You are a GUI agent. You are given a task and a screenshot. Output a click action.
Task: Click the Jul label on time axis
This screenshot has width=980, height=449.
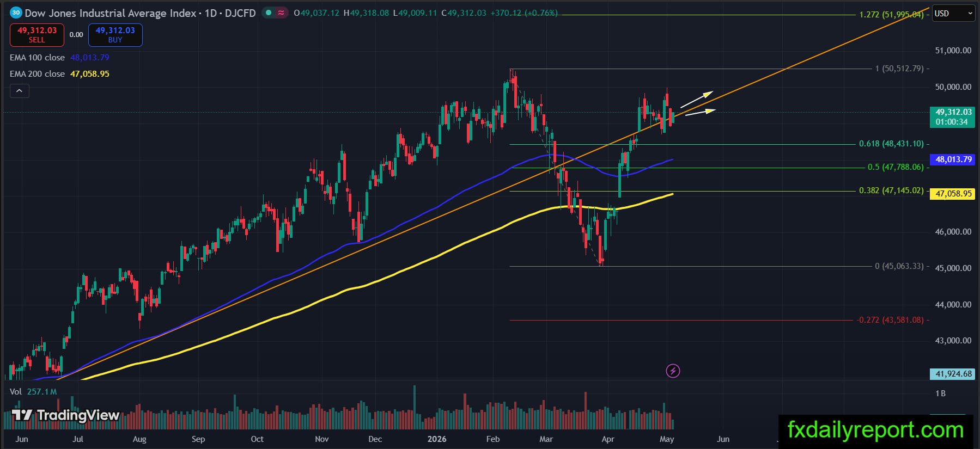click(x=78, y=439)
